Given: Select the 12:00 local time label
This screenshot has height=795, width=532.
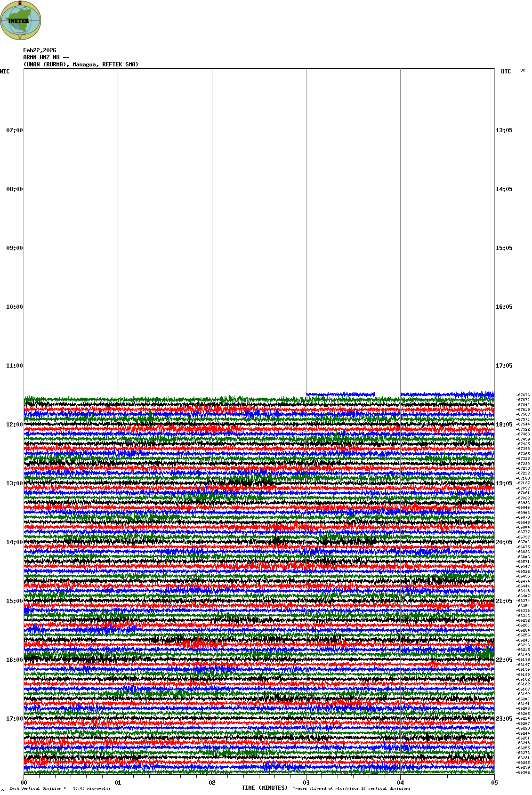Looking at the screenshot, I should [x=14, y=425].
